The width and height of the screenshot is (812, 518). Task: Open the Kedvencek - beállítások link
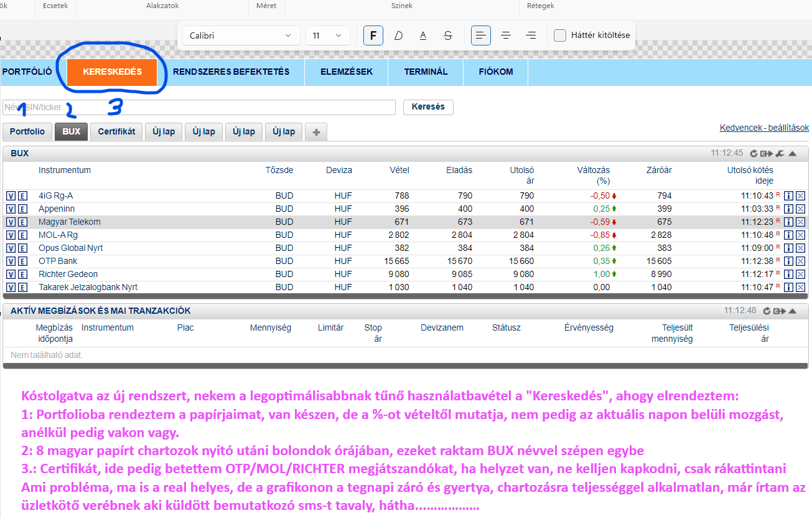[x=764, y=128]
